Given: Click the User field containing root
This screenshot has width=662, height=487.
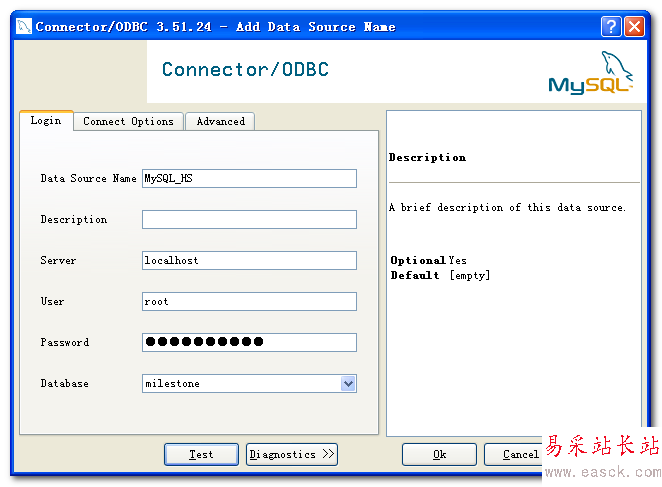Looking at the screenshot, I should [249, 302].
